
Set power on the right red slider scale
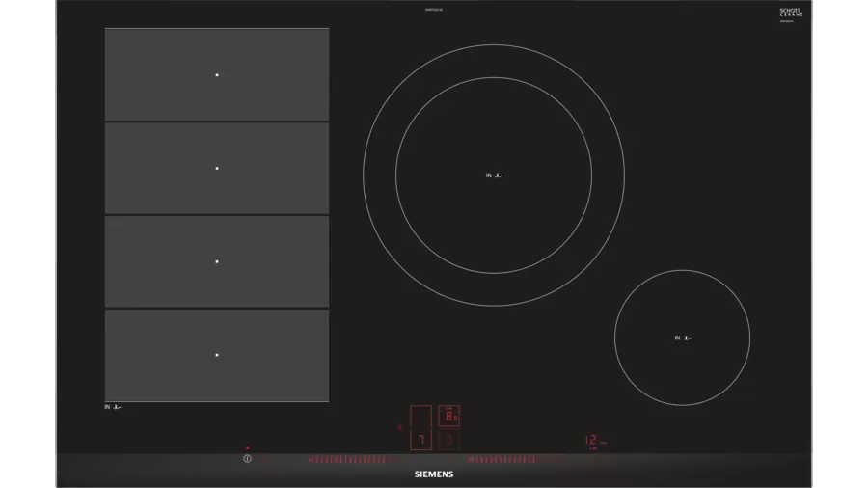501,460
